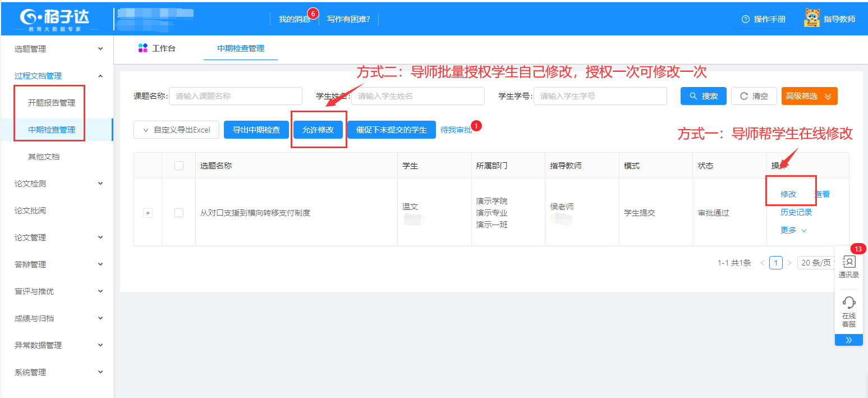Screen dimensions: 868x398
Task: Click the 允许修改 button
Action: pyautogui.click(x=318, y=130)
